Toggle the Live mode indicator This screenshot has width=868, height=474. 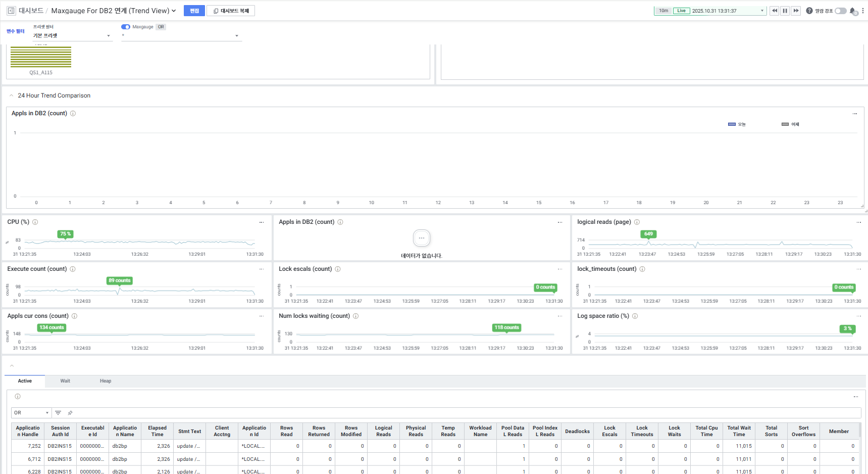[x=681, y=11]
